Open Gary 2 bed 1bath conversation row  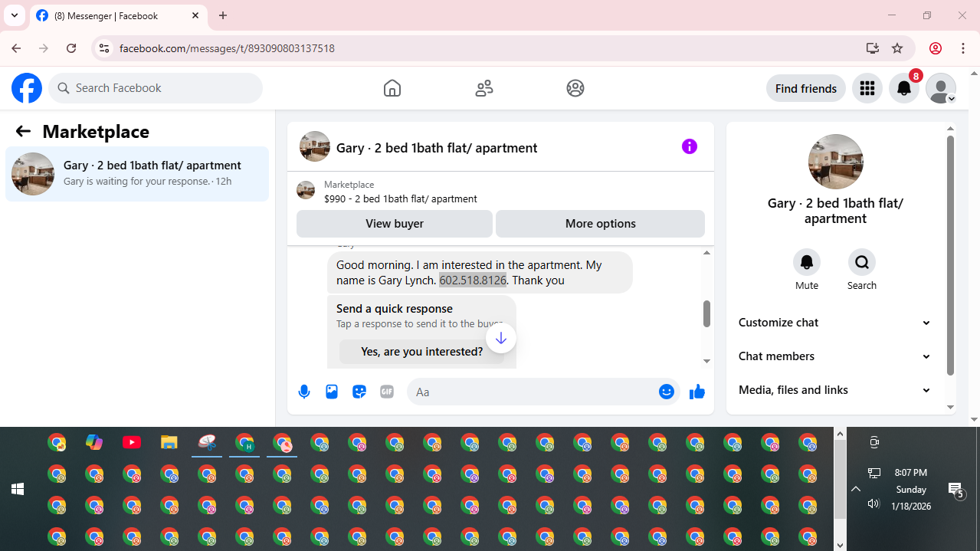[137, 174]
